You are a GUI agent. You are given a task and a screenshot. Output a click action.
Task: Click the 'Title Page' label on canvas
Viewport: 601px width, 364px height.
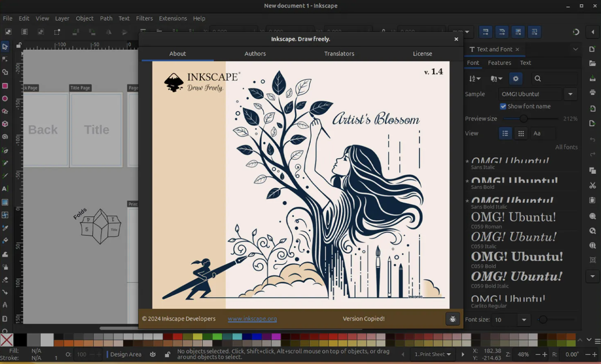click(80, 88)
